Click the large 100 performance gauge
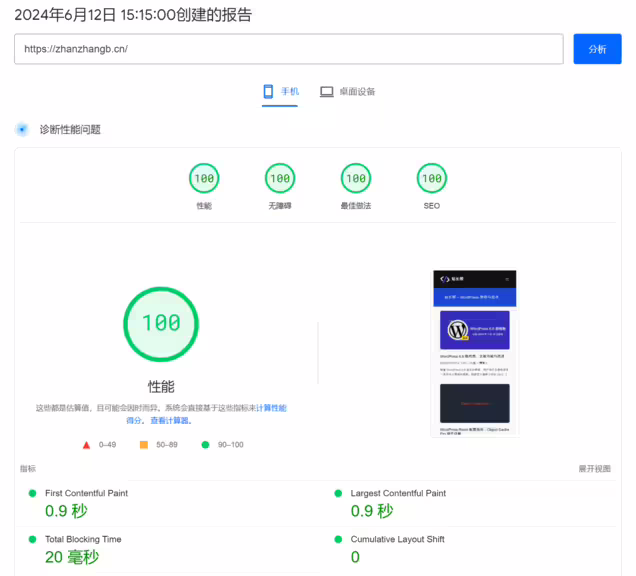This screenshot has height=576, width=636. pos(161,323)
